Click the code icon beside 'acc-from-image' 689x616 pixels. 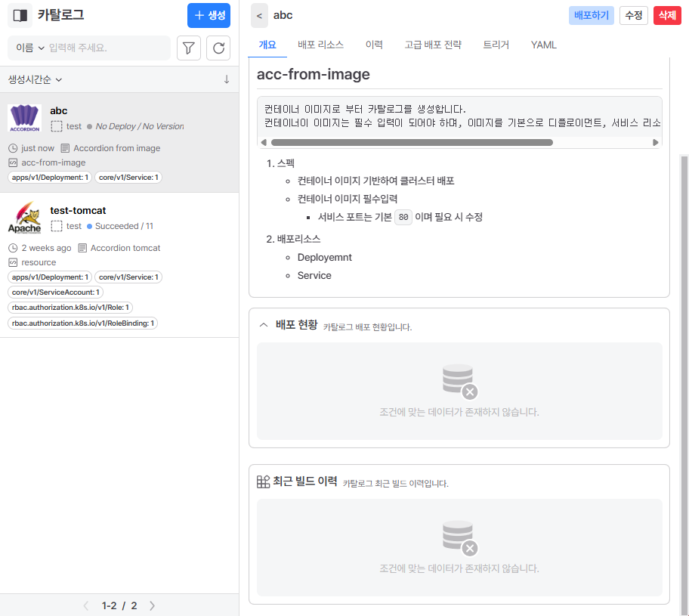point(13,163)
